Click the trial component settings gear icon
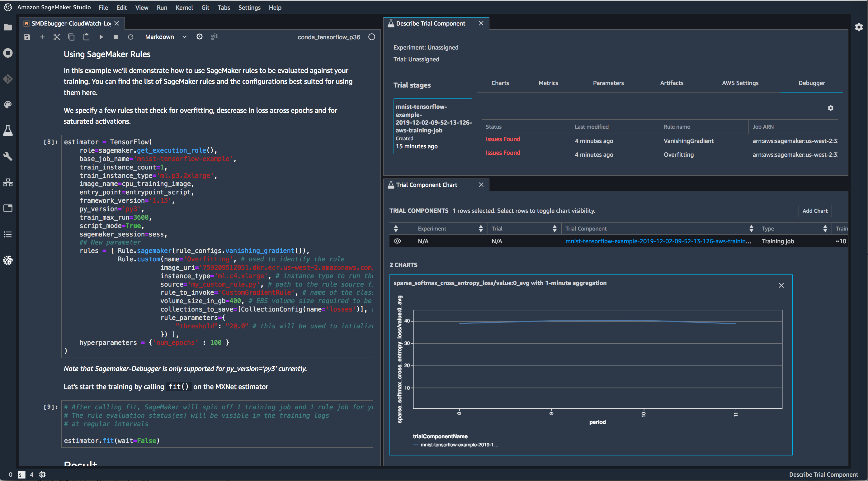 point(831,108)
